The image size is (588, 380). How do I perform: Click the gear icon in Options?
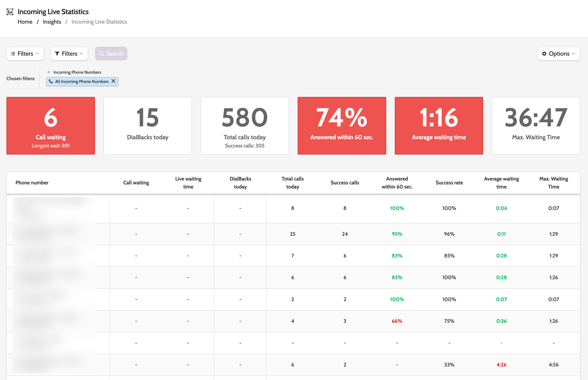click(544, 54)
